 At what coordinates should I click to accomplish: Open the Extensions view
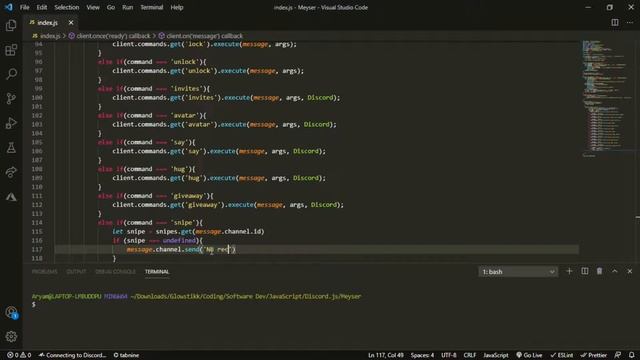click(11, 50)
